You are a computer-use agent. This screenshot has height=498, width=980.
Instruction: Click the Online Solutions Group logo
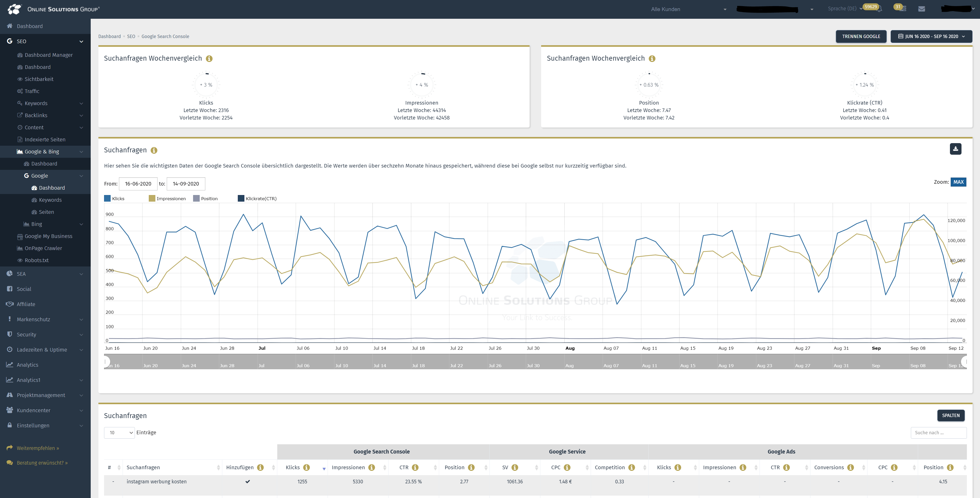pyautogui.click(x=54, y=9)
